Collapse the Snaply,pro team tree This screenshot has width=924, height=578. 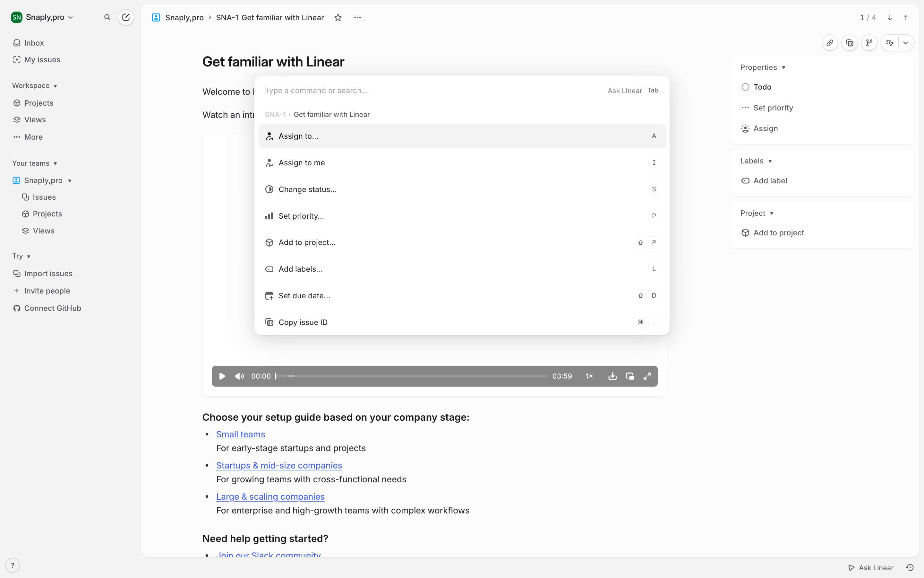pyautogui.click(x=70, y=180)
